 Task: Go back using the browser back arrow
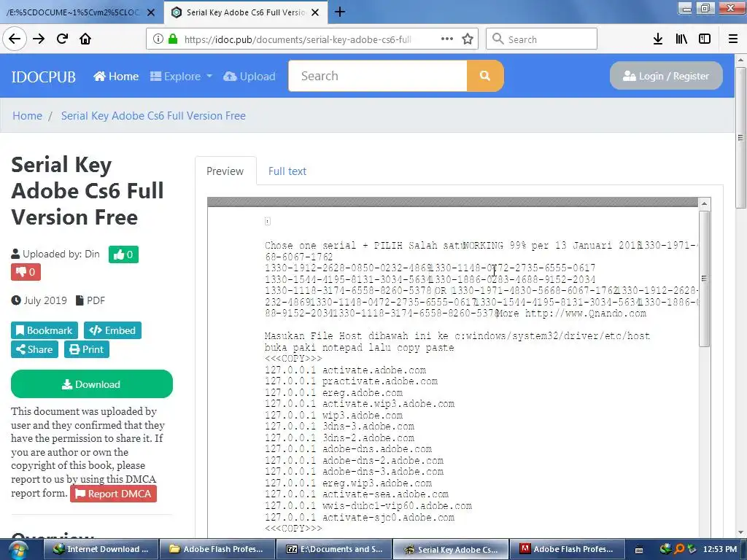tap(15, 39)
